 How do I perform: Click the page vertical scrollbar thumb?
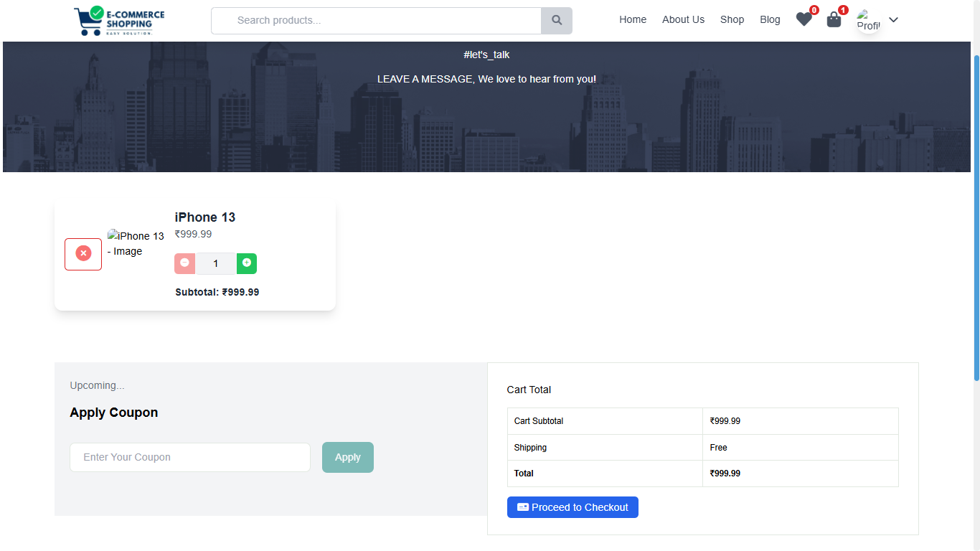(976, 217)
